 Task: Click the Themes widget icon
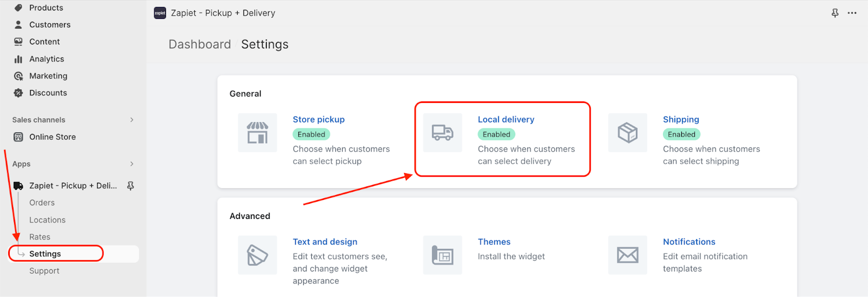coord(442,255)
